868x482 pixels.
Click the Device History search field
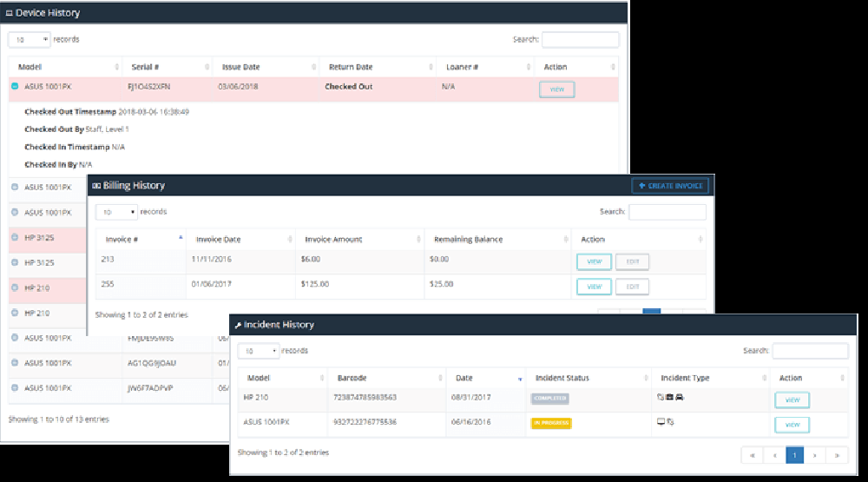click(580, 40)
